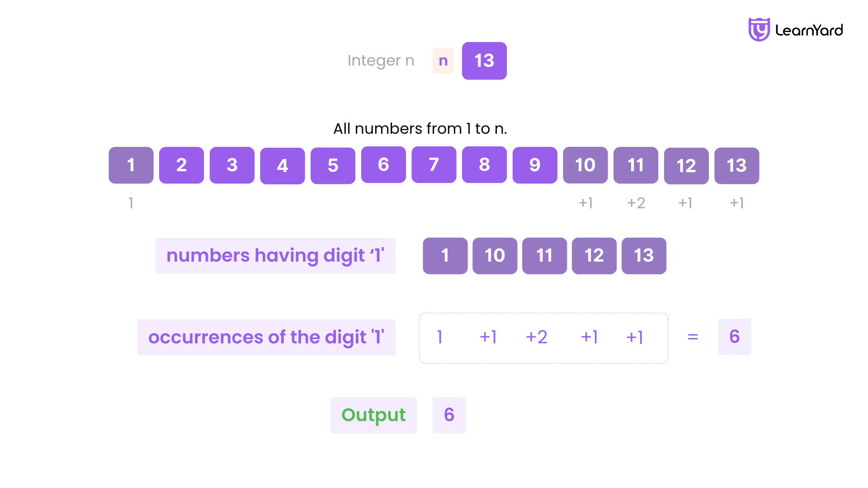This screenshot has width=868, height=488.
Task: Click the LearnYard brand name text
Action: pyautogui.click(x=809, y=30)
